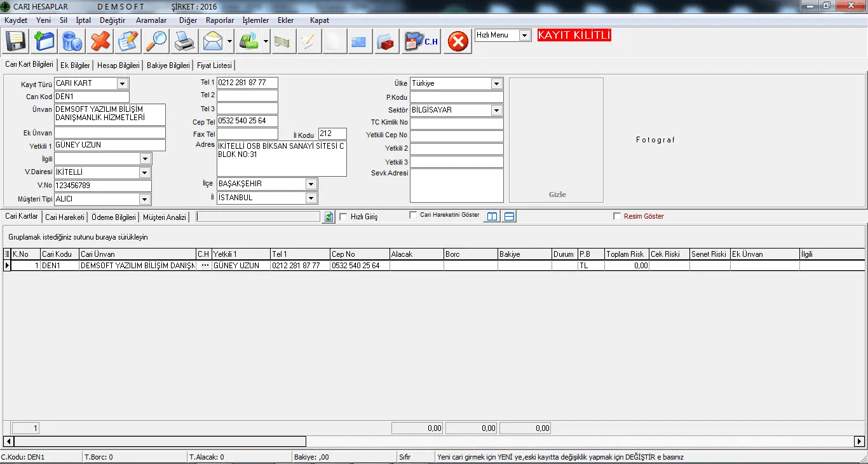Click Kapat in the menu bar
Viewport: 868px width, 464px height.
(320, 20)
